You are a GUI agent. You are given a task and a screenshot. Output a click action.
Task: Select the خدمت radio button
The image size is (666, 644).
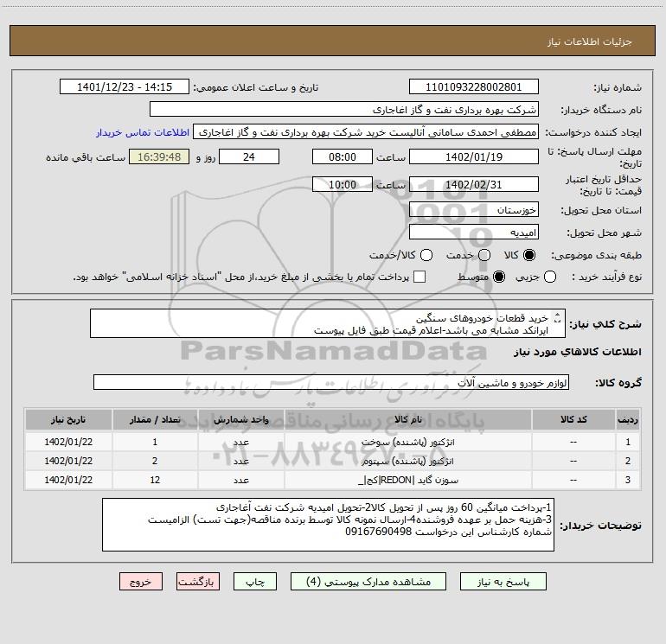coord(484,255)
